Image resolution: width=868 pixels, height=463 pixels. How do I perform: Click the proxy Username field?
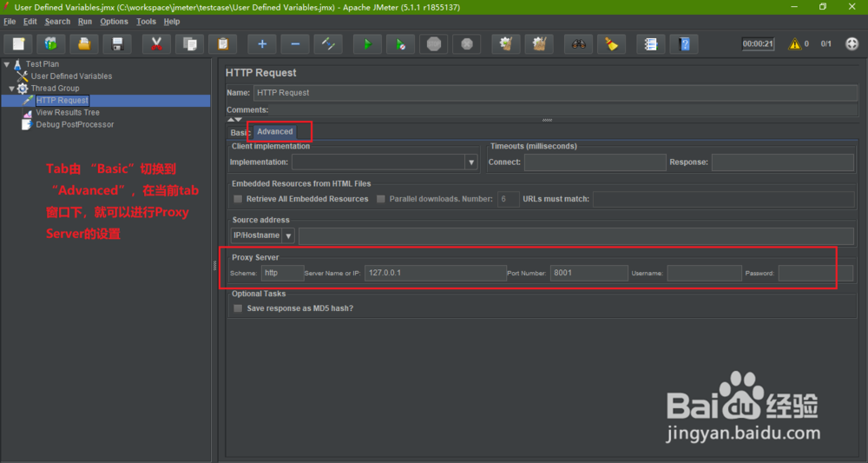coord(704,273)
